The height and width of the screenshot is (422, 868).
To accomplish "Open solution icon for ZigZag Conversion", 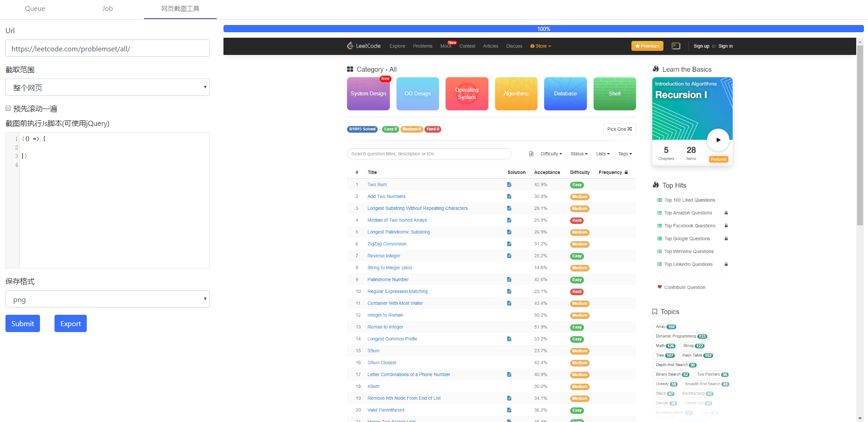I will (x=509, y=244).
